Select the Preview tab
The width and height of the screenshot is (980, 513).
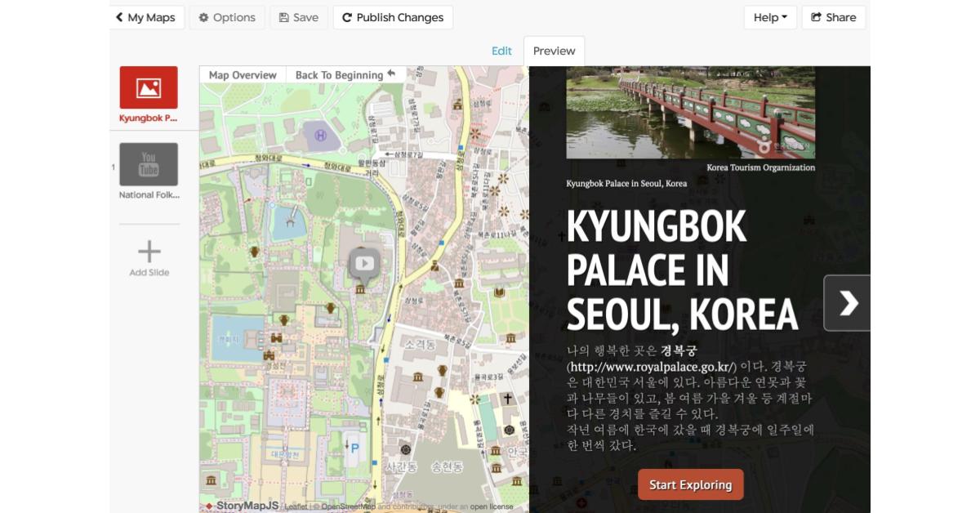pos(554,50)
